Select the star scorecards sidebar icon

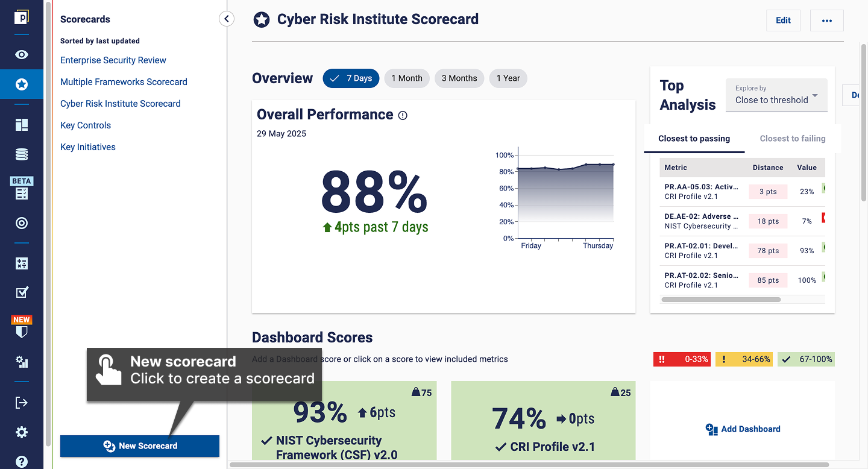[x=22, y=84]
